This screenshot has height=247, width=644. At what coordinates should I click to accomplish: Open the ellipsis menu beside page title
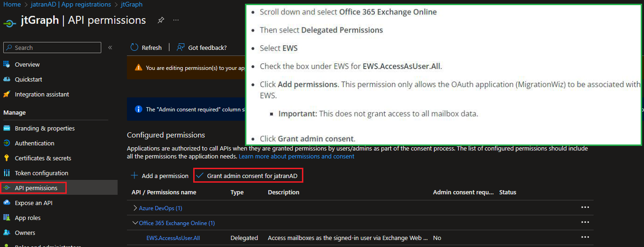coord(176,20)
